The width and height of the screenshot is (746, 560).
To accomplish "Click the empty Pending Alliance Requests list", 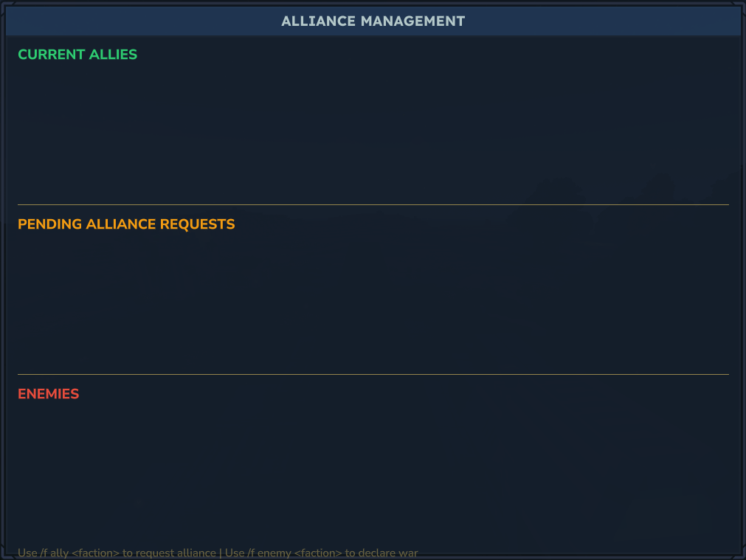I will pyautogui.click(x=373, y=303).
